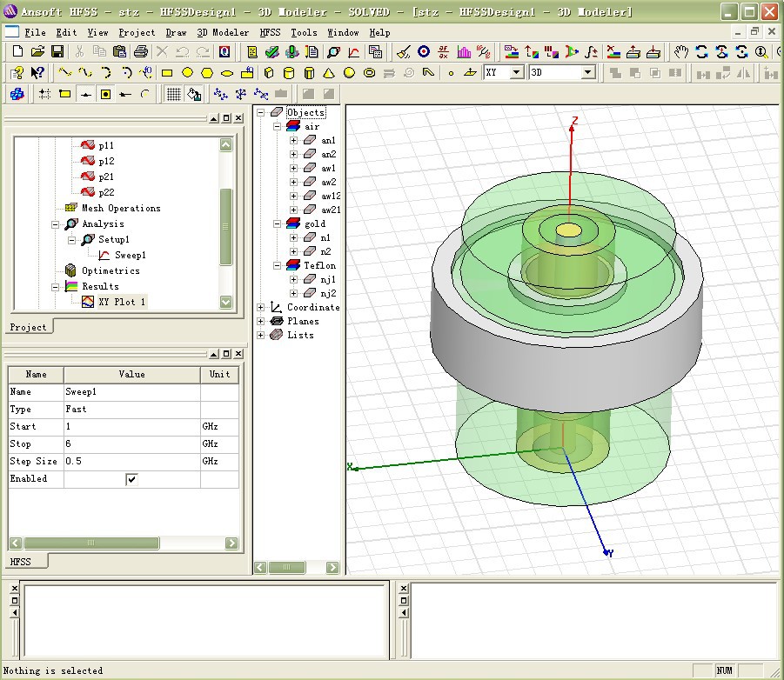
Task: Click the zoom magnifier tool icon
Action: 761,51
